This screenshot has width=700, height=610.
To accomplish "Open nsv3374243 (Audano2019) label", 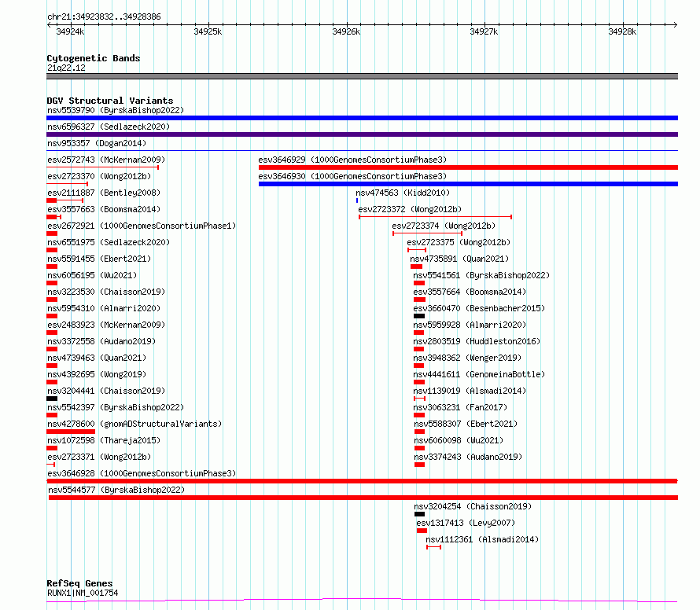I will (x=468, y=457).
